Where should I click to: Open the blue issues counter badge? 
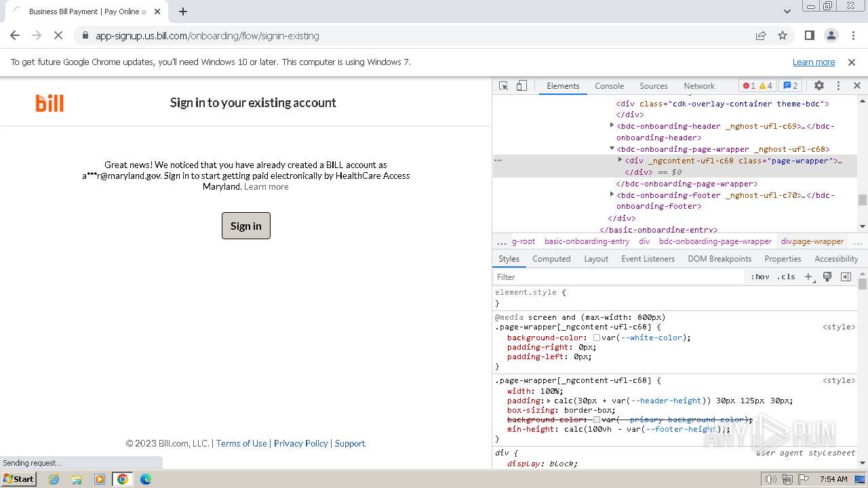tap(791, 86)
